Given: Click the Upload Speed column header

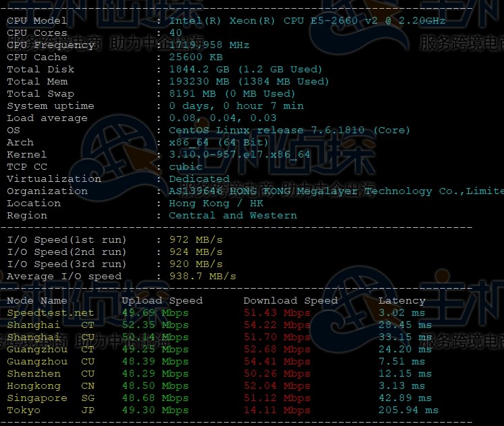Looking at the screenshot, I should pos(162,301).
